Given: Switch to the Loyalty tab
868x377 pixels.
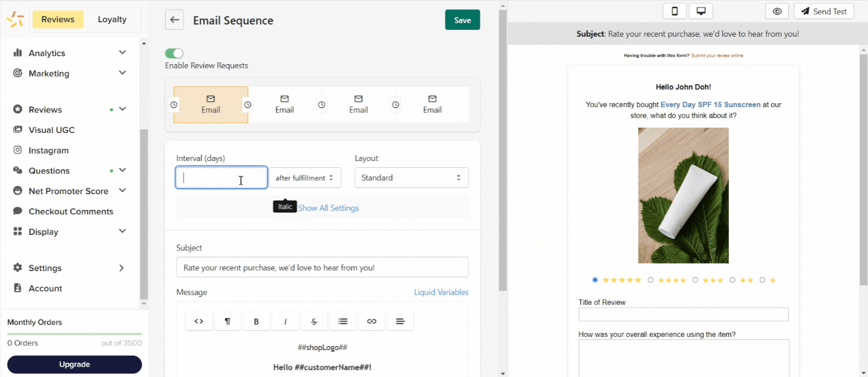Looking at the screenshot, I should tap(112, 19).
